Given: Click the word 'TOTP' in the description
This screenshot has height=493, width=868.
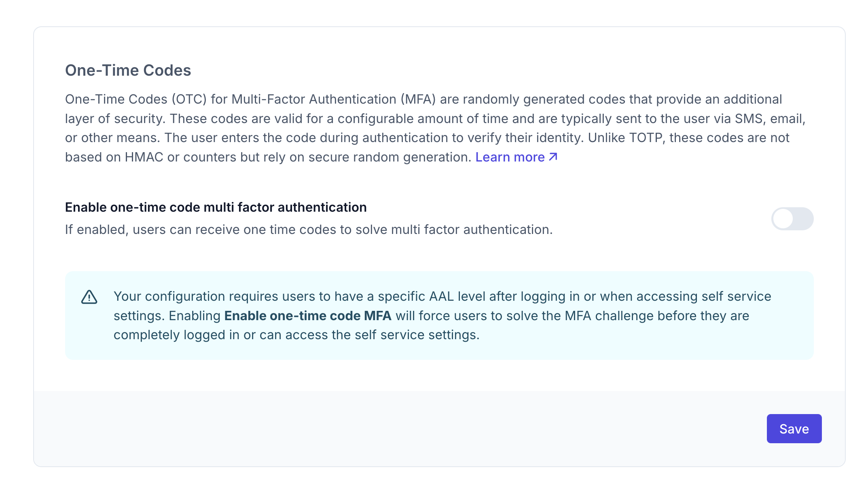Looking at the screenshot, I should (647, 138).
